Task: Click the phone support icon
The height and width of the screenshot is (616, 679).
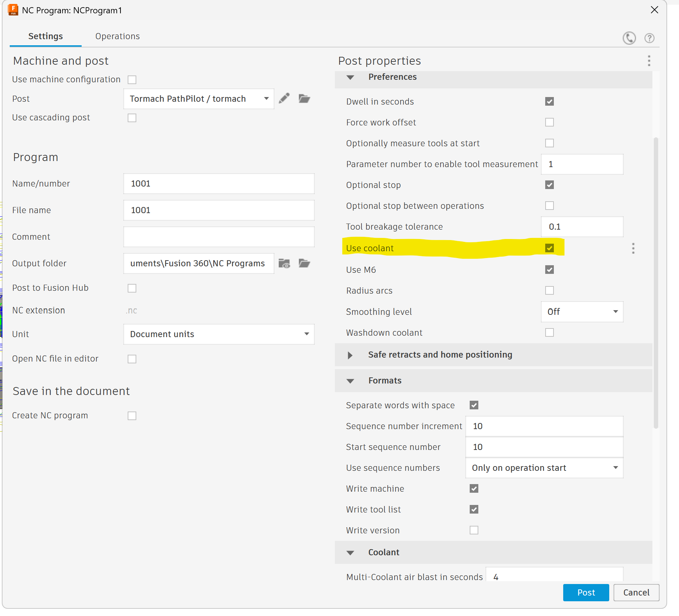Action: click(x=629, y=38)
